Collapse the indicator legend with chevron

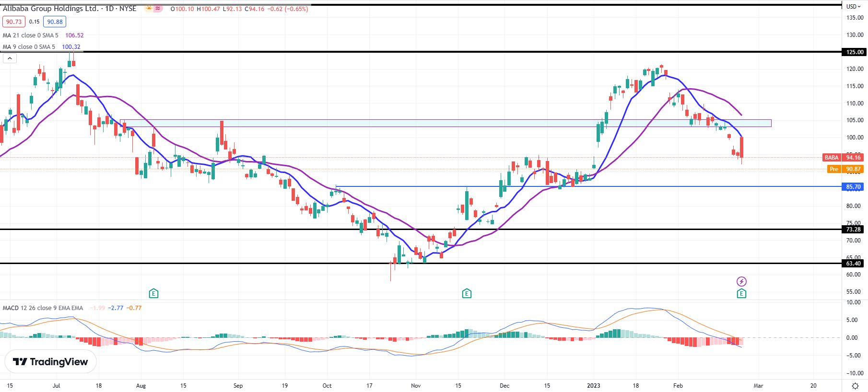pyautogui.click(x=10, y=58)
